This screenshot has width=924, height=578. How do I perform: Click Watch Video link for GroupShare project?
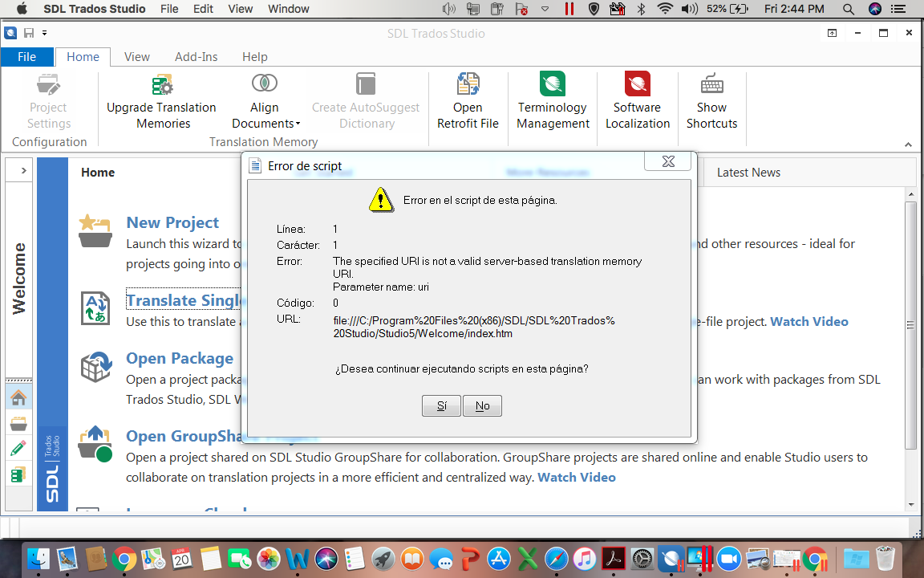point(577,477)
